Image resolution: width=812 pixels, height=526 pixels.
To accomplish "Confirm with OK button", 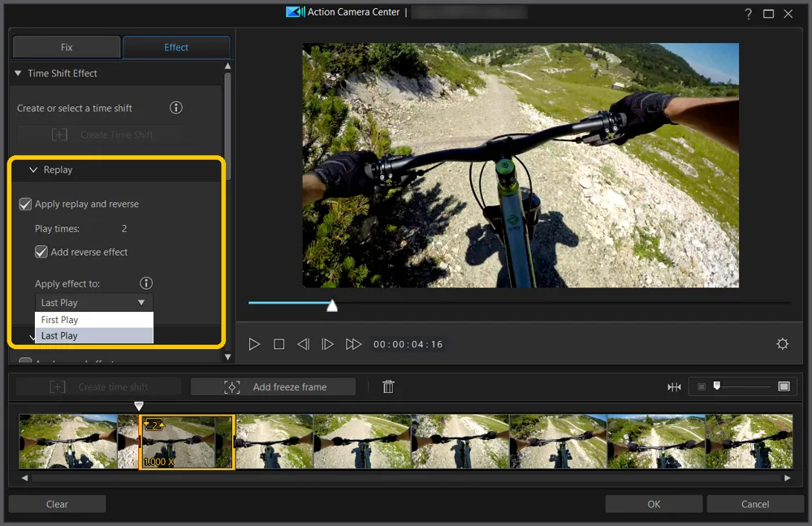I will (x=654, y=504).
